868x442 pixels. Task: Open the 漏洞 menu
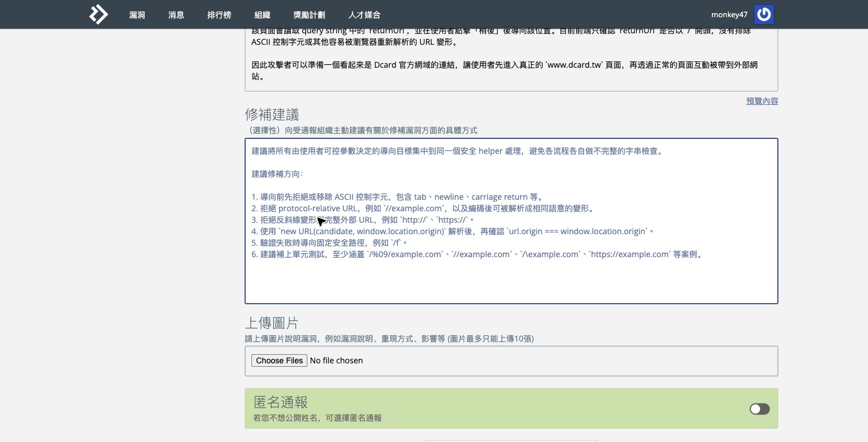[137, 15]
